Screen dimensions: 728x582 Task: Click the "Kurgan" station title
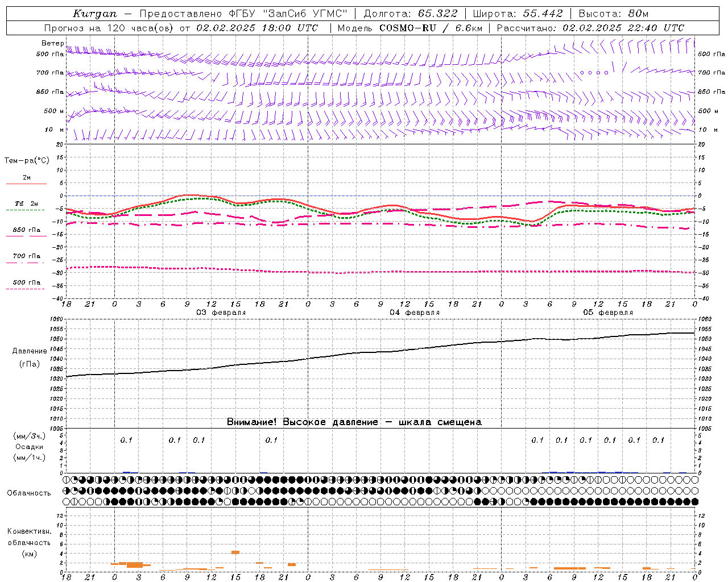pyautogui.click(x=94, y=14)
